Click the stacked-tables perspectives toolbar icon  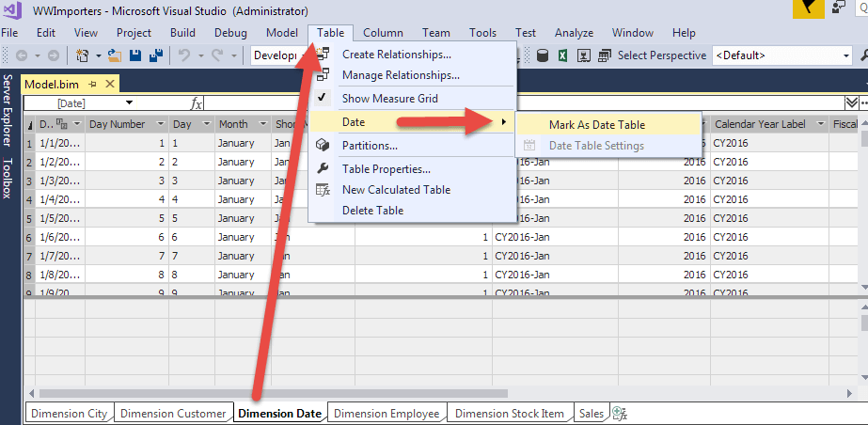[605, 55]
